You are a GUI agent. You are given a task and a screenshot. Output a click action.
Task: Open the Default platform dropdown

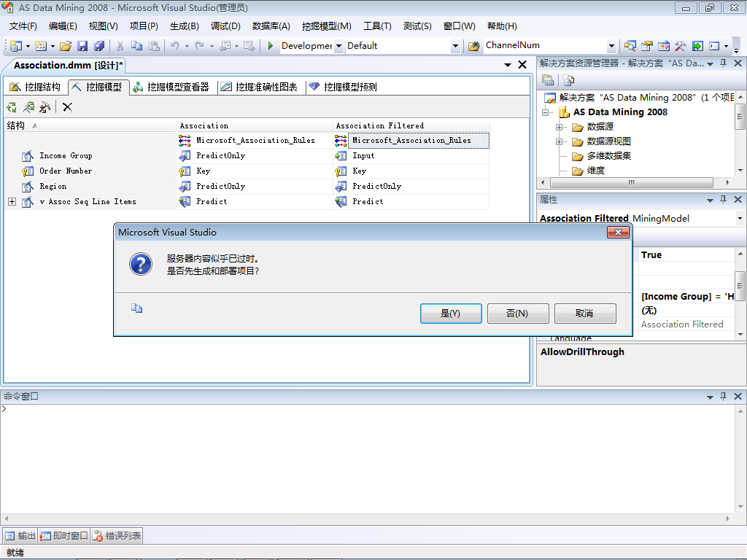tap(455, 46)
